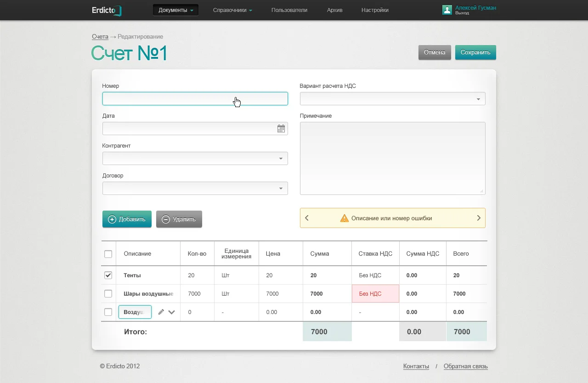588x383 pixels.
Task: Click the pencil edit icon in row three
Action: (x=161, y=312)
